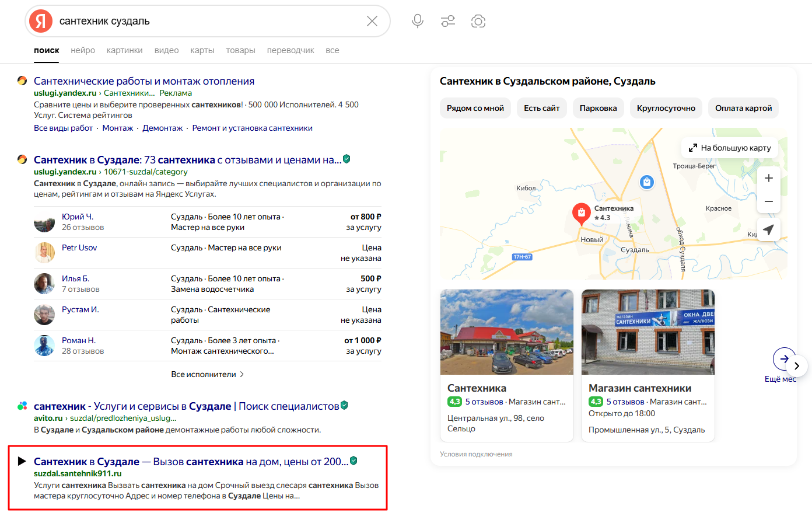Screen dimensions: 812x516
Task: Click the Магазин сантехники storefront photo
Action: click(647, 332)
